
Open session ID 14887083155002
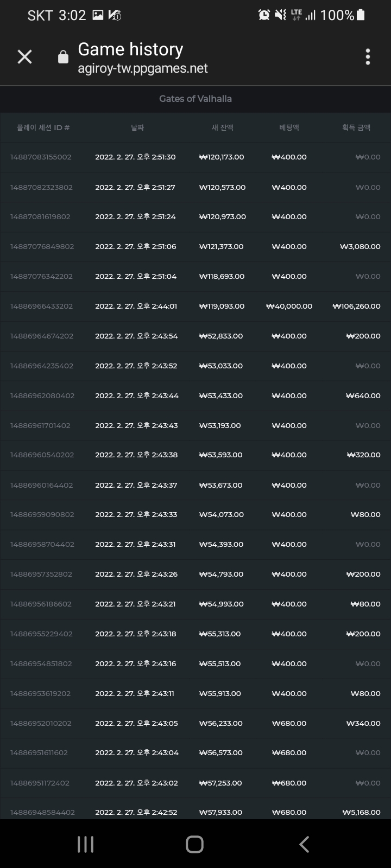click(x=41, y=157)
